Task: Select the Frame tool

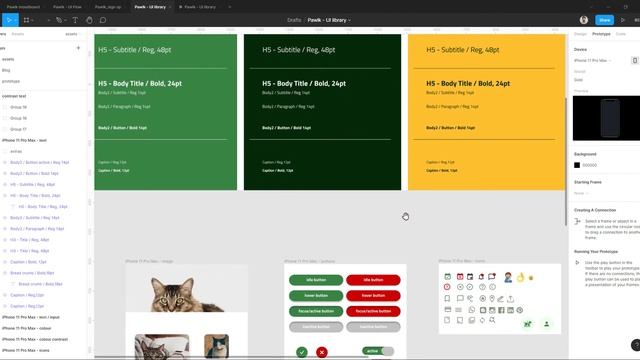Action: [x=27, y=20]
